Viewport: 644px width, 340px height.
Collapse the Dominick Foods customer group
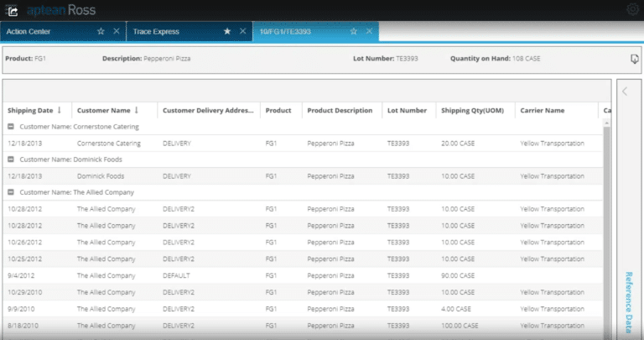click(x=11, y=160)
